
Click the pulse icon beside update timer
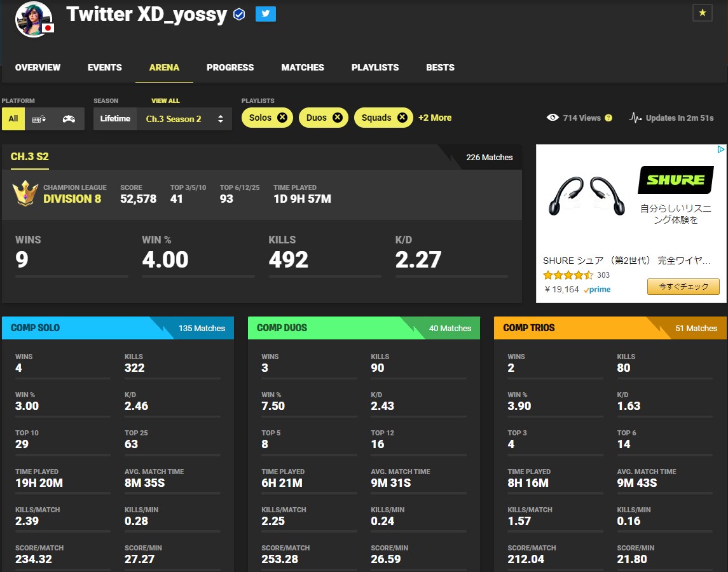tap(635, 118)
